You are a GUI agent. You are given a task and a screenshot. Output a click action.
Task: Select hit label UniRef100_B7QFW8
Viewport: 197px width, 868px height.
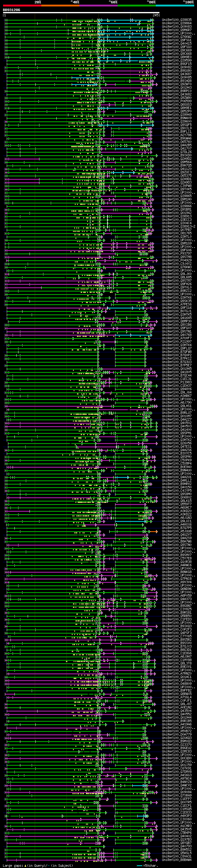[x=177, y=351]
